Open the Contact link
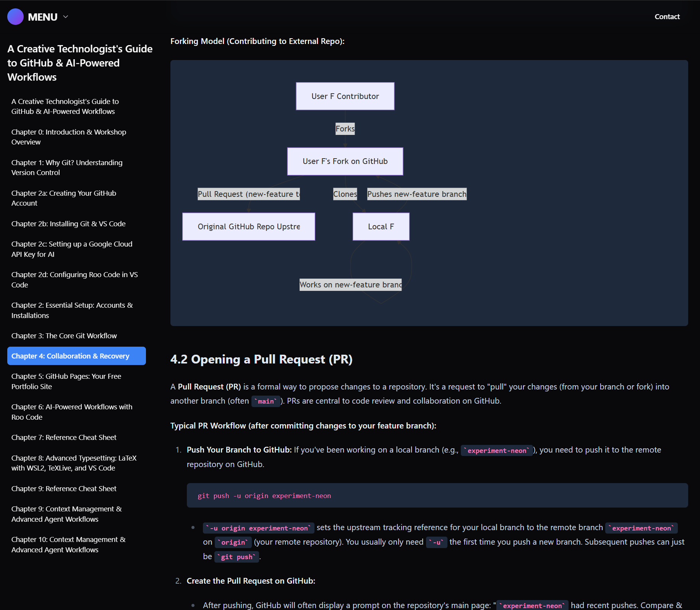The height and width of the screenshot is (610, 700). [x=667, y=16]
